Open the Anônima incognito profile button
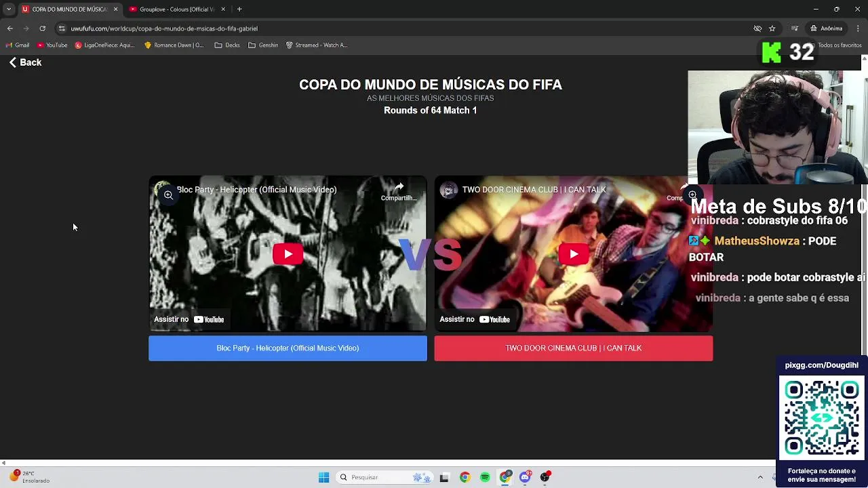This screenshot has width=868, height=488. 827,28
